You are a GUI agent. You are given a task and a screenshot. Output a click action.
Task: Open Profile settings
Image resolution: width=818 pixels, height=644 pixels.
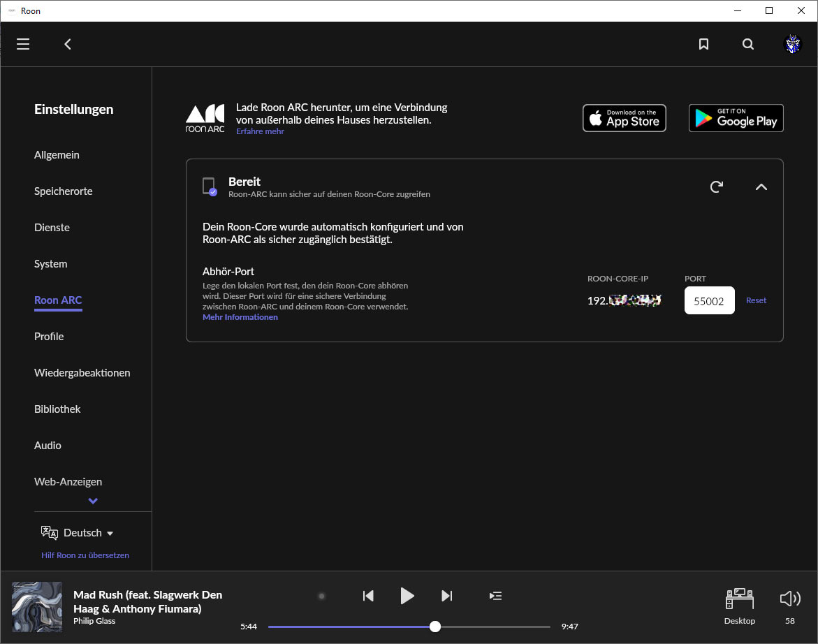click(x=49, y=337)
